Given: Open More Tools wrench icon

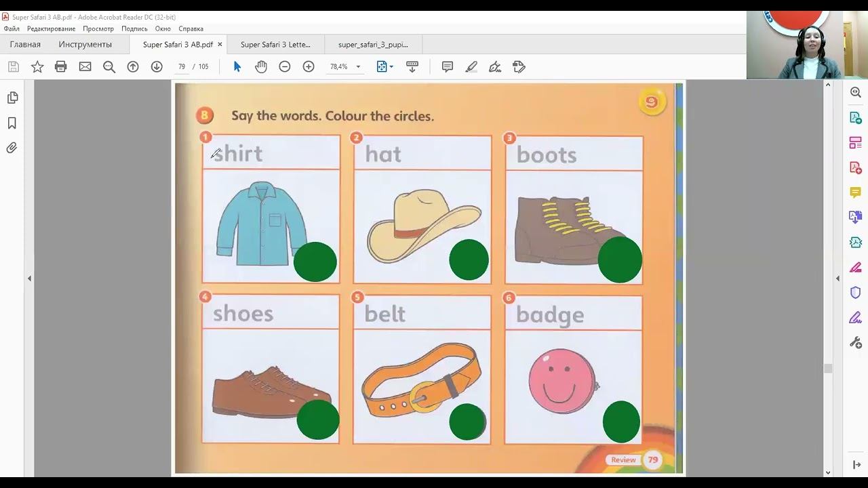Looking at the screenshot, I should tap(856, 342).
